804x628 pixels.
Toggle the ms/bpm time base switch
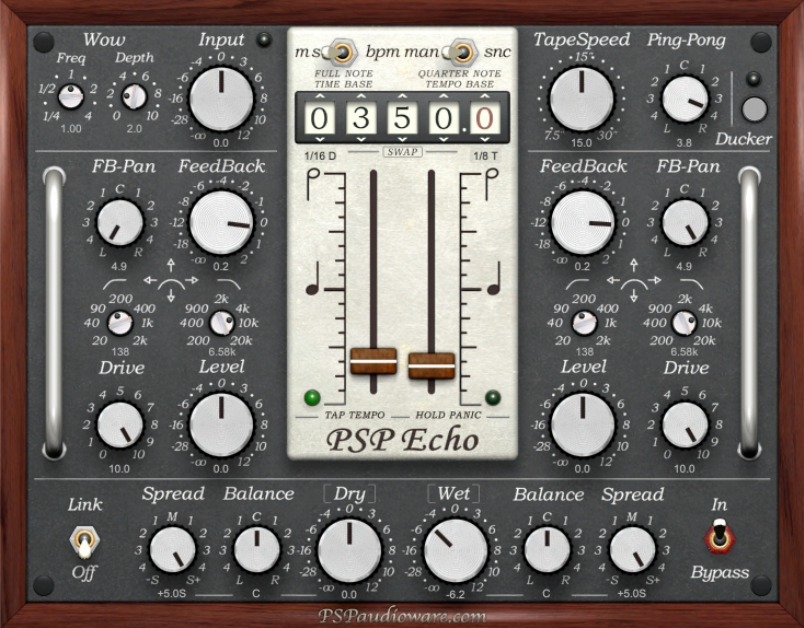[x=342, y=50]
